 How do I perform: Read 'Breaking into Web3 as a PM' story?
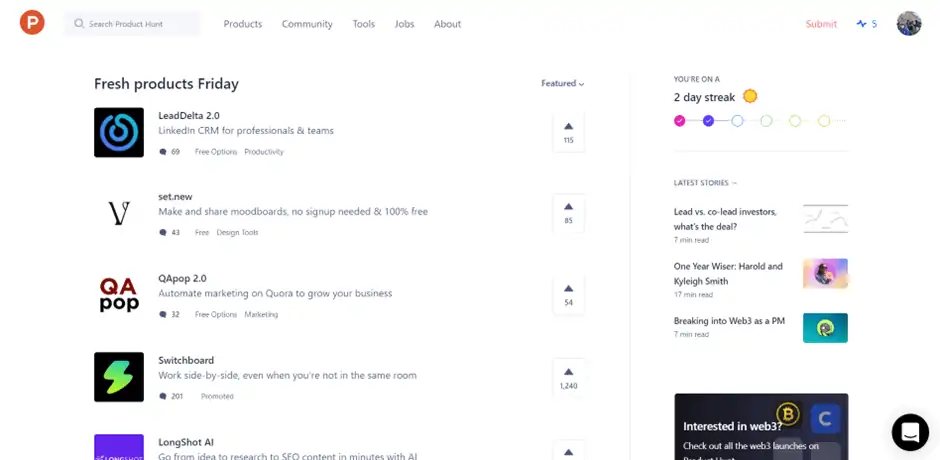(x=729, y=321)
